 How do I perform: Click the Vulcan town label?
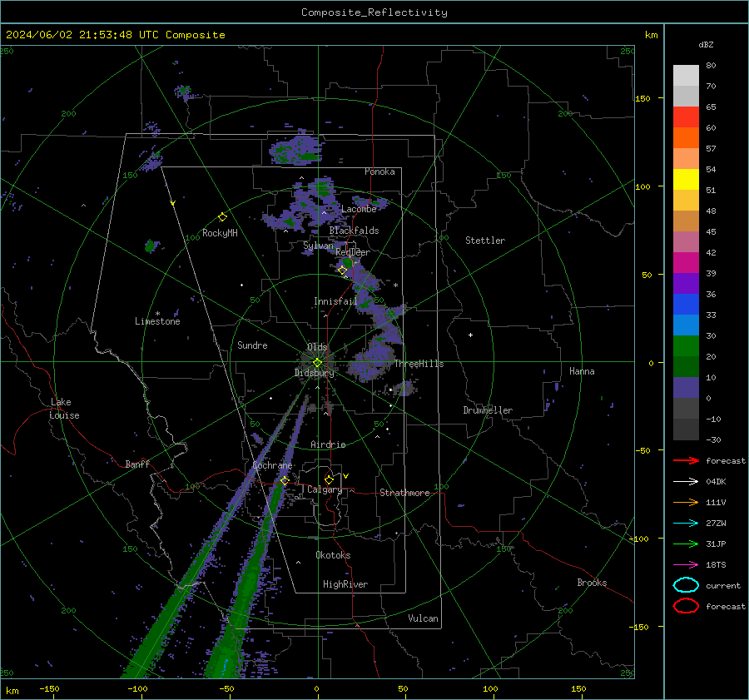[x=423, y=618]
